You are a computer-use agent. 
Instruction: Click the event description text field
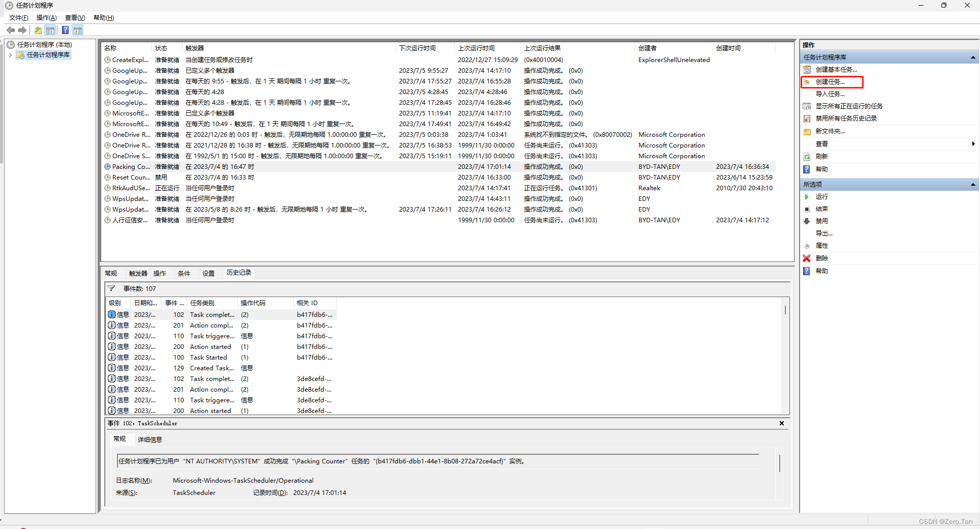[x=438, y=461]
